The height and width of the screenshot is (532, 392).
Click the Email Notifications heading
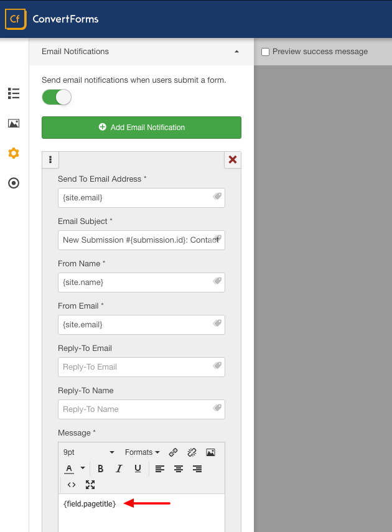[75, 52]
